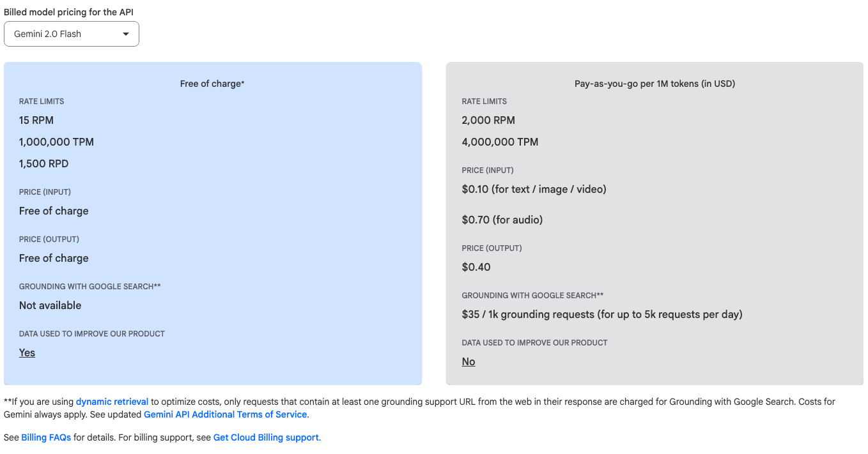Click the dropdown arrow beside Gemini 2.0 Flash
Image resolution: width=868 pixels, height=454 pixels.
tap(126, 34)
